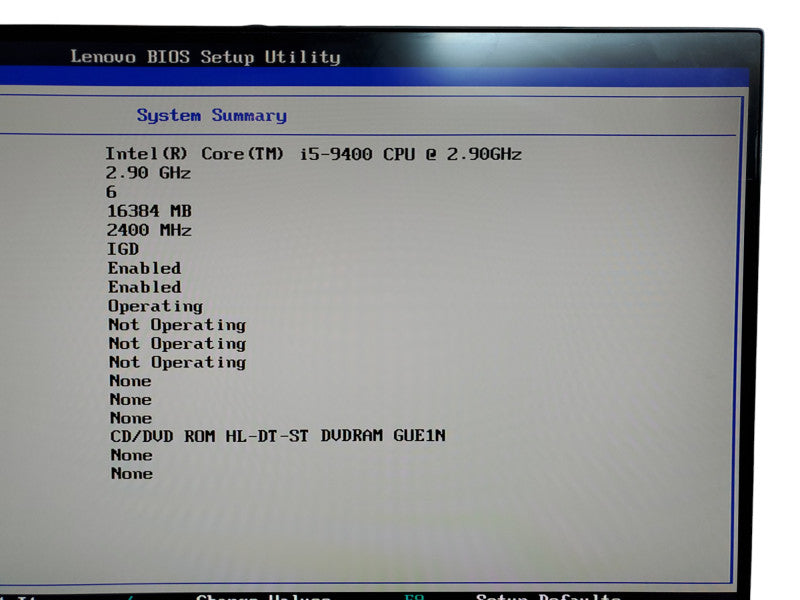This screenshot has width=800, height=600.
Task: Click the core count value 6
Action: point(111,192)
